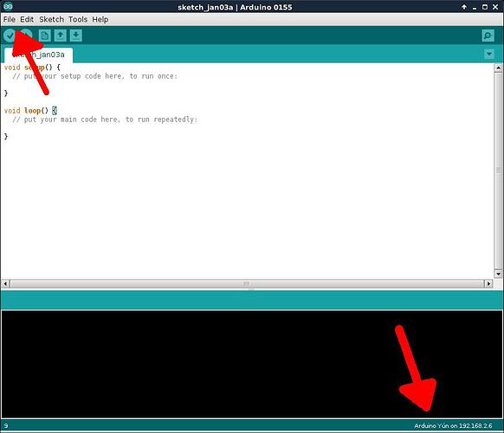Click the Arduino logo in the title bar
504x433 pixels.
click(x=8, y=6)
